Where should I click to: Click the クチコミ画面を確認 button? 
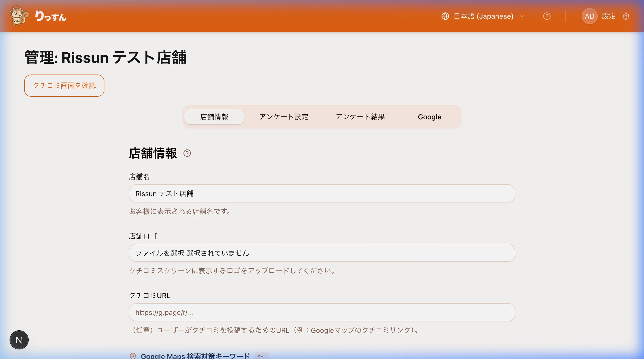point(64,85)
